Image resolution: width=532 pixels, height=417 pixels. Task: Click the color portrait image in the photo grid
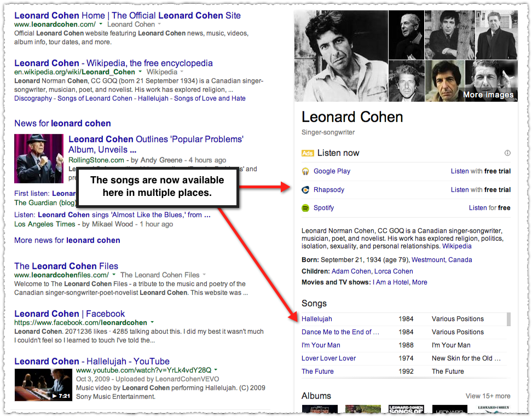pos(445,81)
